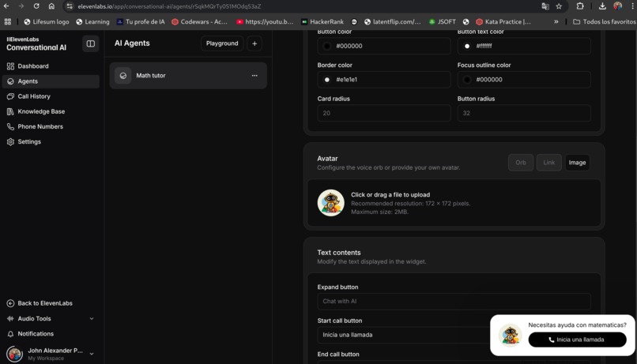Click the widget's Inicia una llamada button

click(577, 340)
